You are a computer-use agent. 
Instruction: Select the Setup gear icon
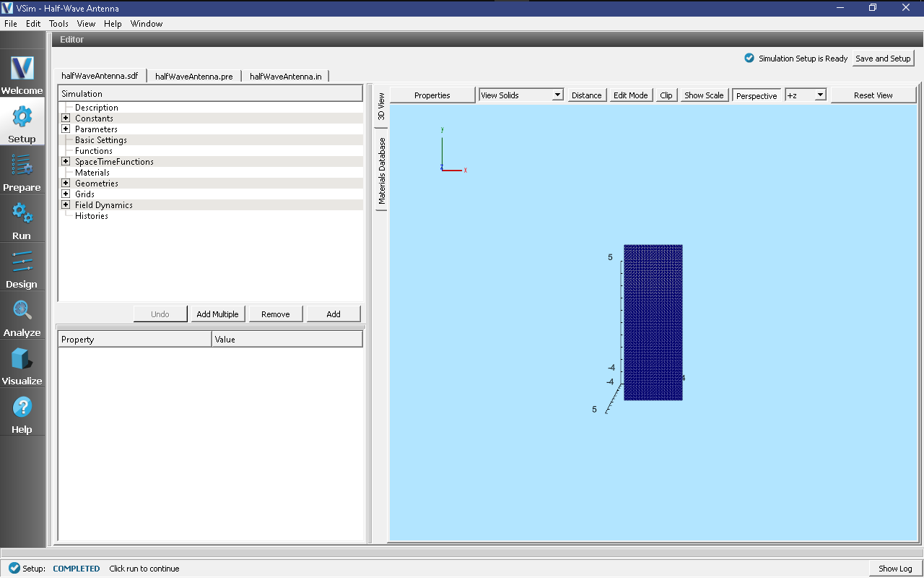pos(22,116)
